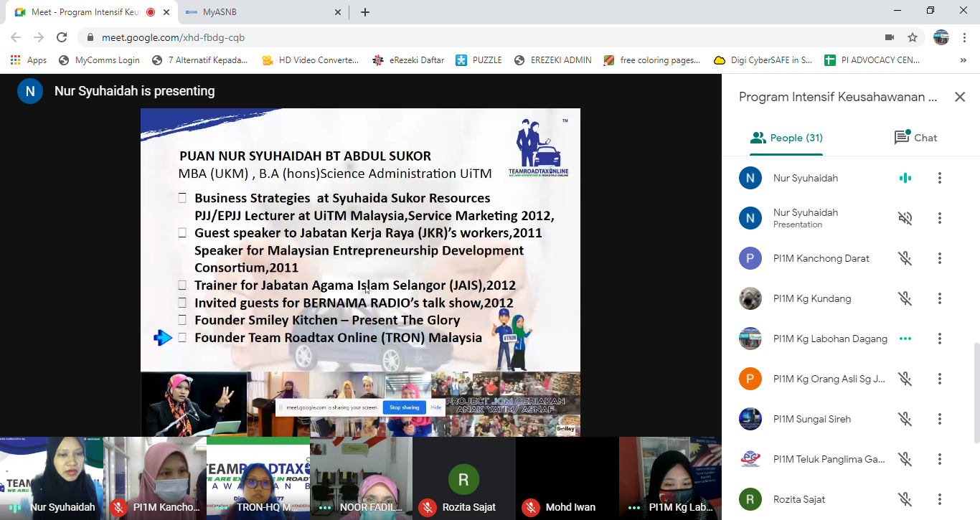
Task: Open a new browser tab
Action: (x=365, y=12)
